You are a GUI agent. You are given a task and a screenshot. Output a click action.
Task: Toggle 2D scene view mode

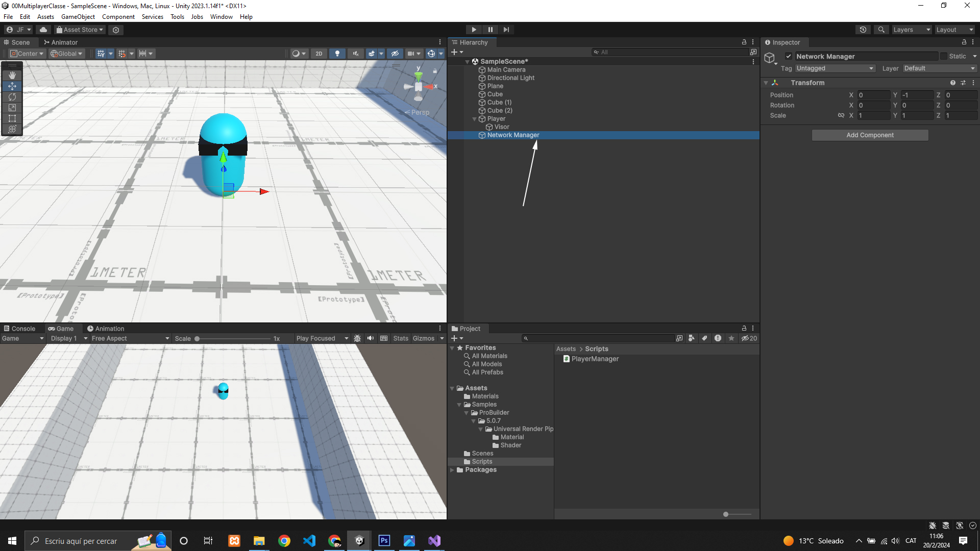(319, 54)
